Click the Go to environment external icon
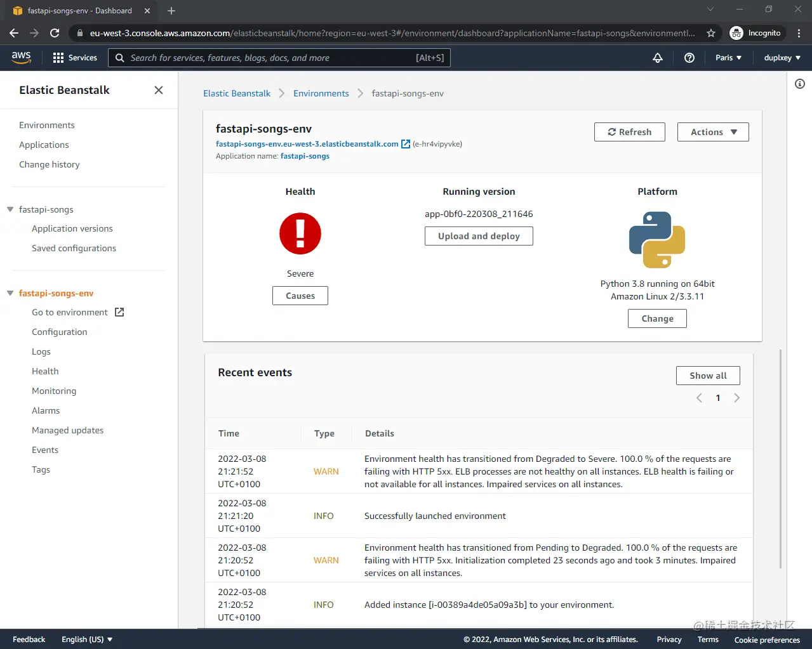 point(119,312)
